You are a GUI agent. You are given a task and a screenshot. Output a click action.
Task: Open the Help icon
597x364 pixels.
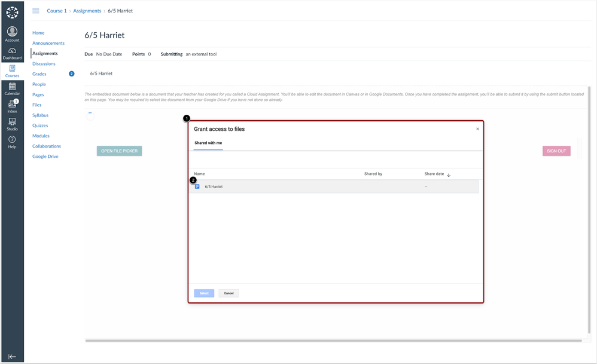point(12,142)
